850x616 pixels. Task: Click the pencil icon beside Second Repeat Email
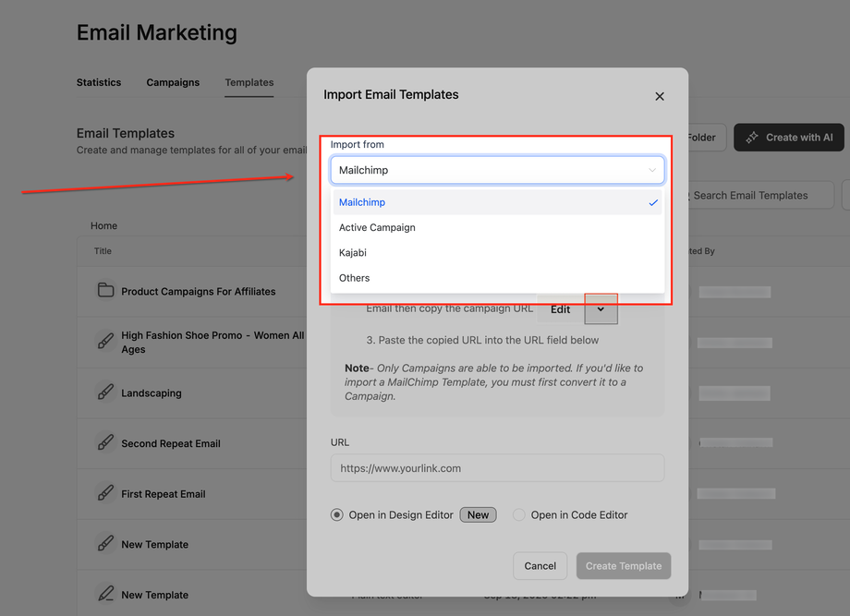pos(105,443)
